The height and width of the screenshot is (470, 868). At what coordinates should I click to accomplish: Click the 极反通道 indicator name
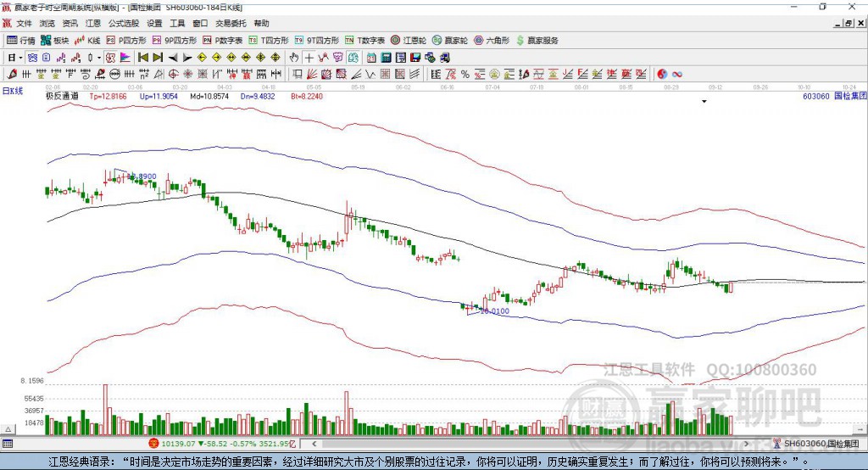coord(62,96)
